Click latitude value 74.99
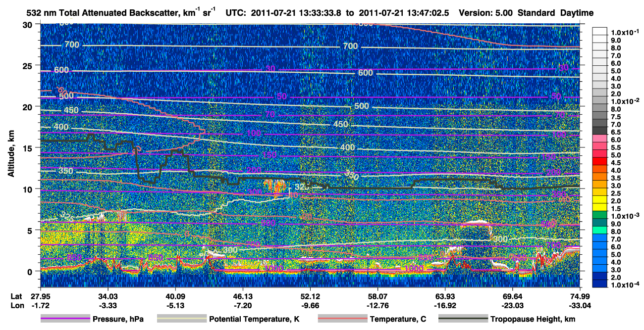 point(580,296)
